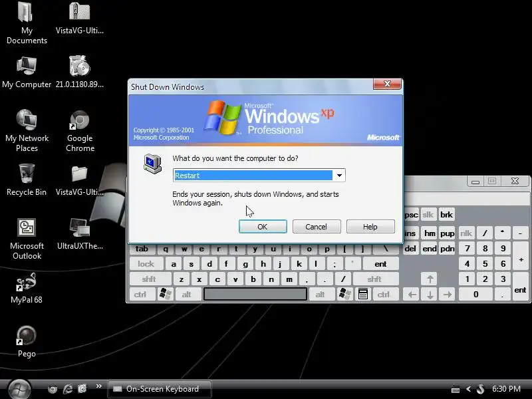This screenshot has width=532, height=399.
Task: Click the brk key
Action: [446, 215]
